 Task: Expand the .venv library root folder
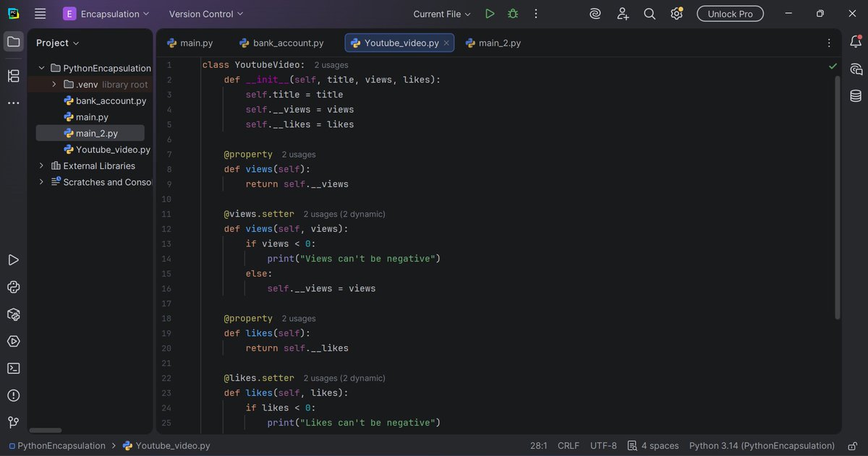click(54, 85)
